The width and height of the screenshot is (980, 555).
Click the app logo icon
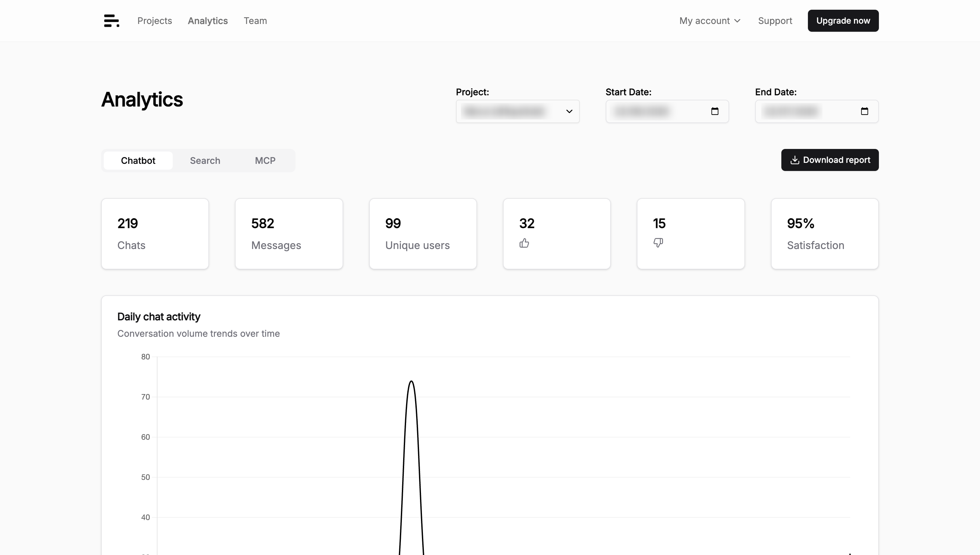pyautogui.click(x=111, y=21)
